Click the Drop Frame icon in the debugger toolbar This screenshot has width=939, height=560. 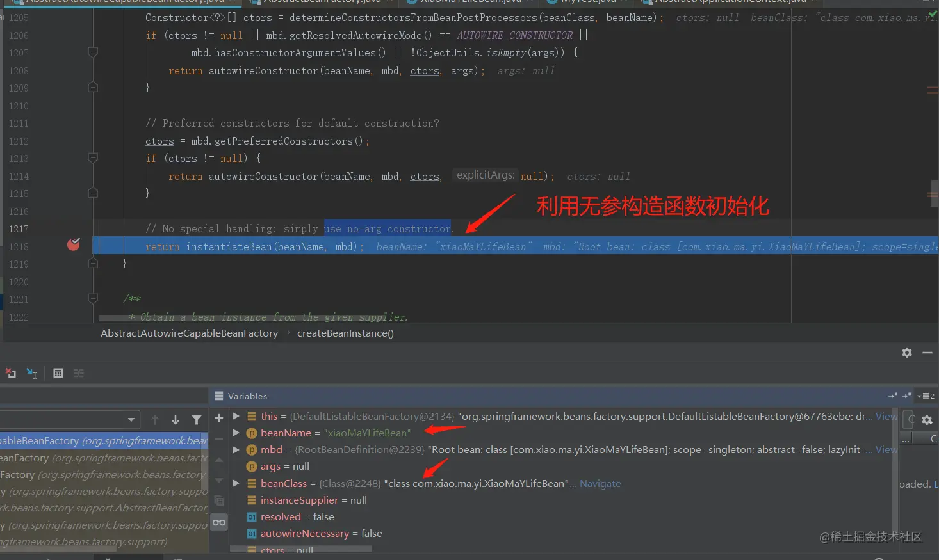click(10, 373)
